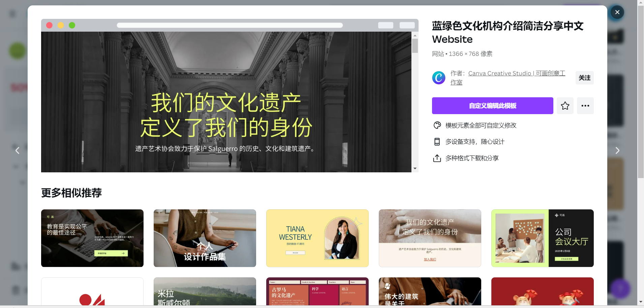The height and width of the screenshot is (308, 644).
Task: Click the mock browser address bar in preview
Action: pos(230,25)
